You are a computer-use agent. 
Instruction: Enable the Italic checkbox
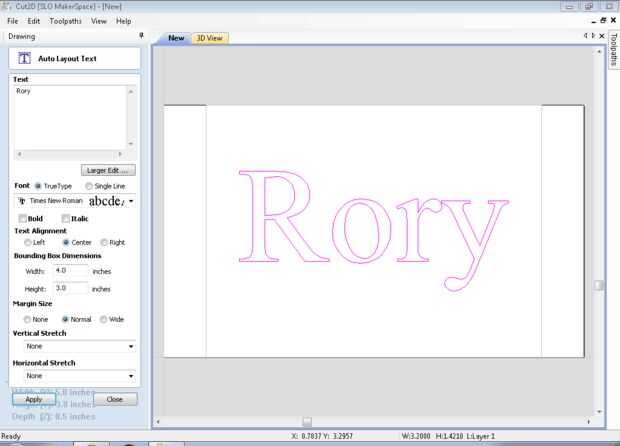66,218
